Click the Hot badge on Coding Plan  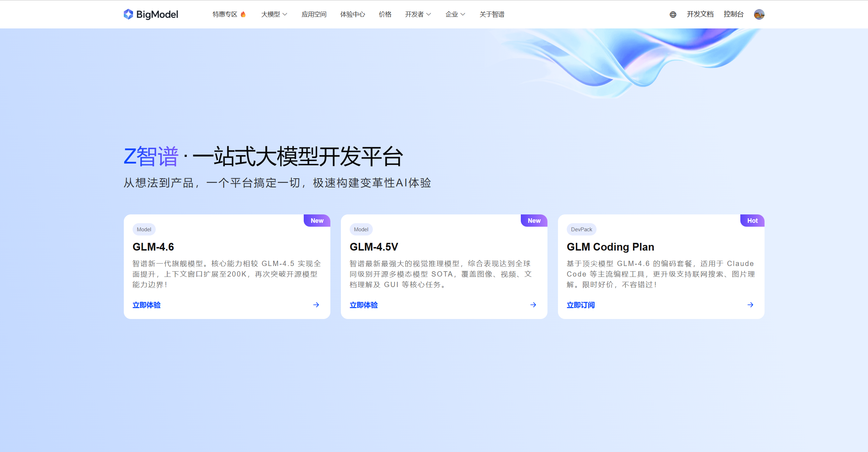[x=752, y=221]
